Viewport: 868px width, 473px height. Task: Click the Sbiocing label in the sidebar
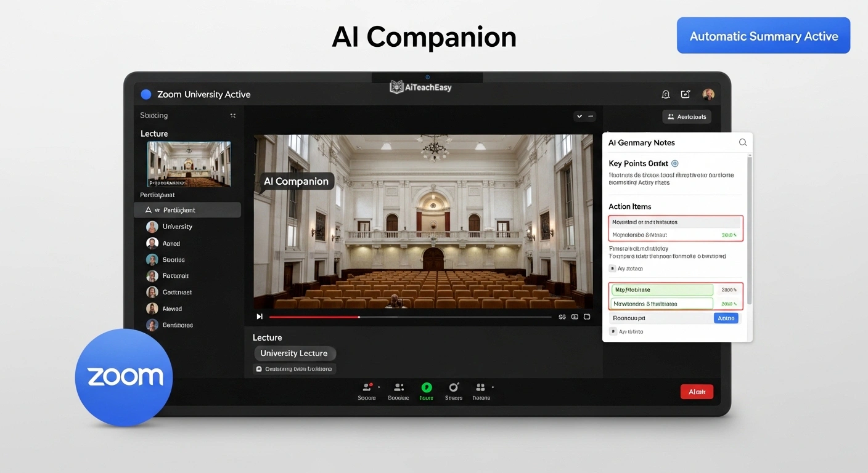coord(154,115)
